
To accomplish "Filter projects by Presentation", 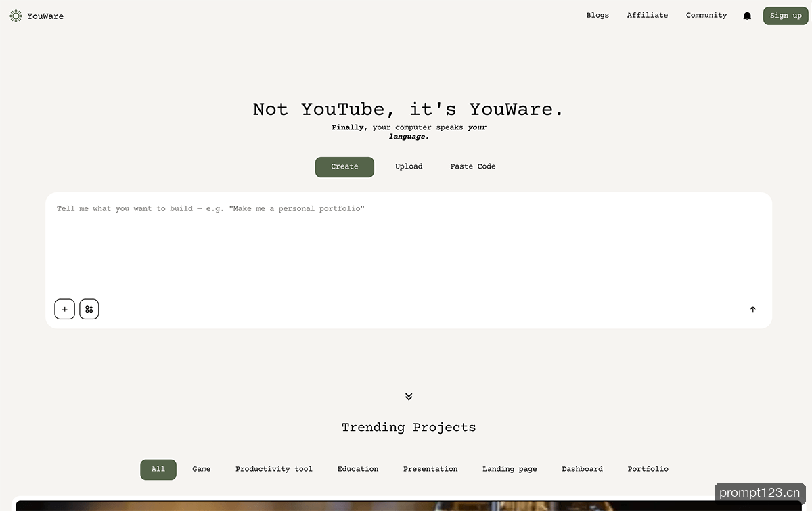I will click(430, 469).
